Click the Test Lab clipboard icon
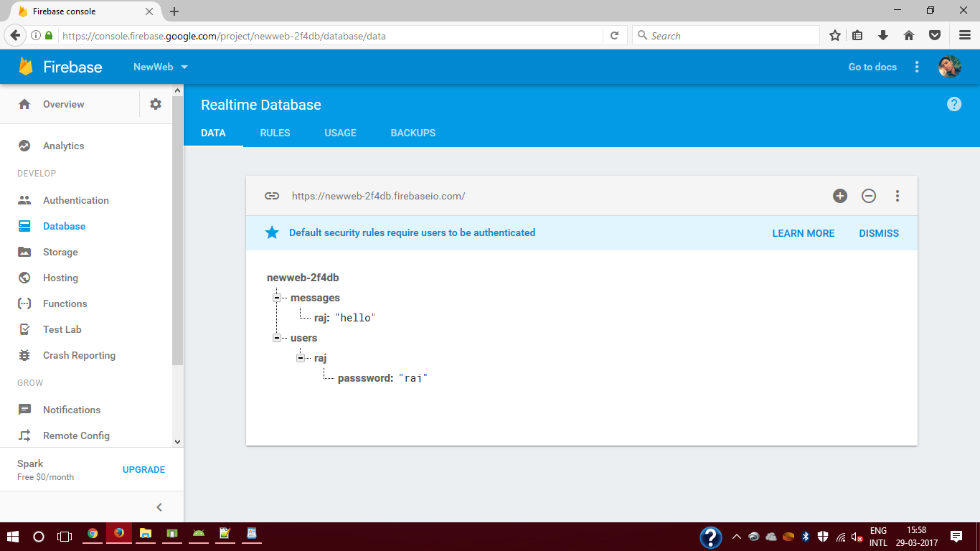This screenshot has height=551, width=980. tap(24, 329)
